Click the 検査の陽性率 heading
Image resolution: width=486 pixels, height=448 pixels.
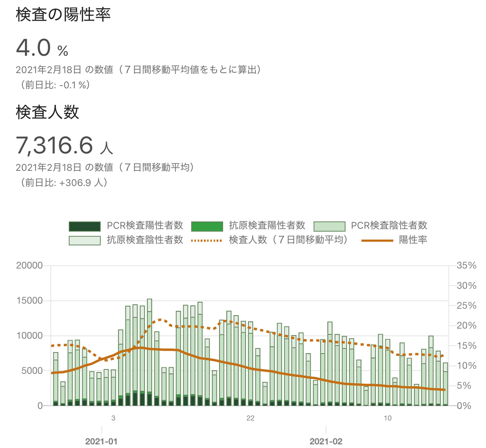coord(63,15)
